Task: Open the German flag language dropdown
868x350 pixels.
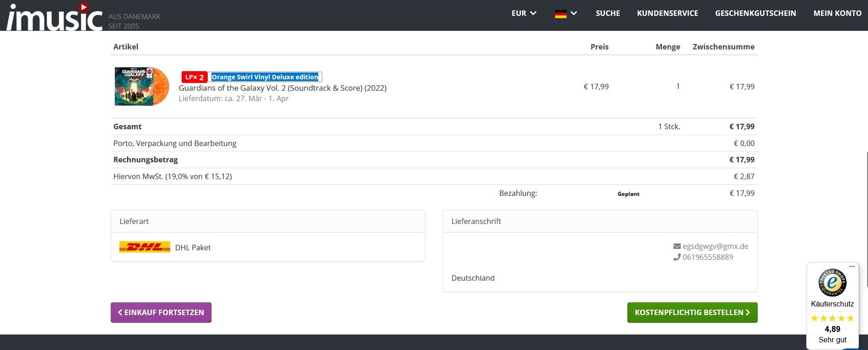Action: pos(566,14)
